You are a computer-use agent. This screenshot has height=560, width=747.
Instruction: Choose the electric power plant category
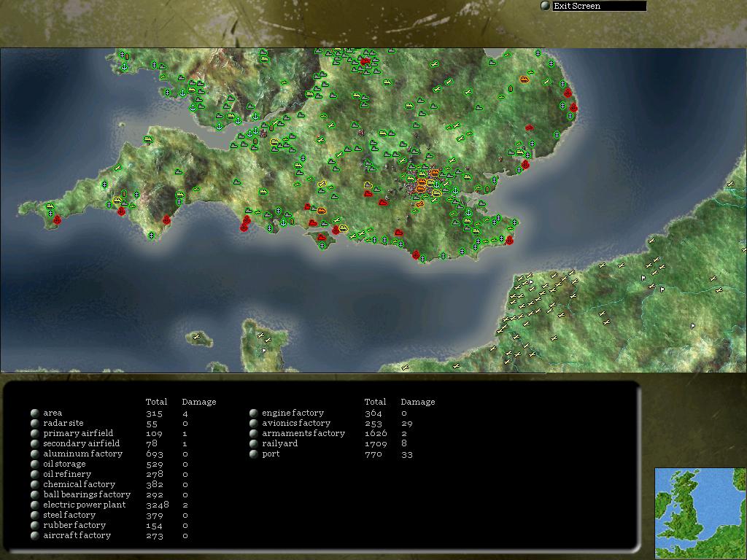pyautogui.click(x=35, y=505)
